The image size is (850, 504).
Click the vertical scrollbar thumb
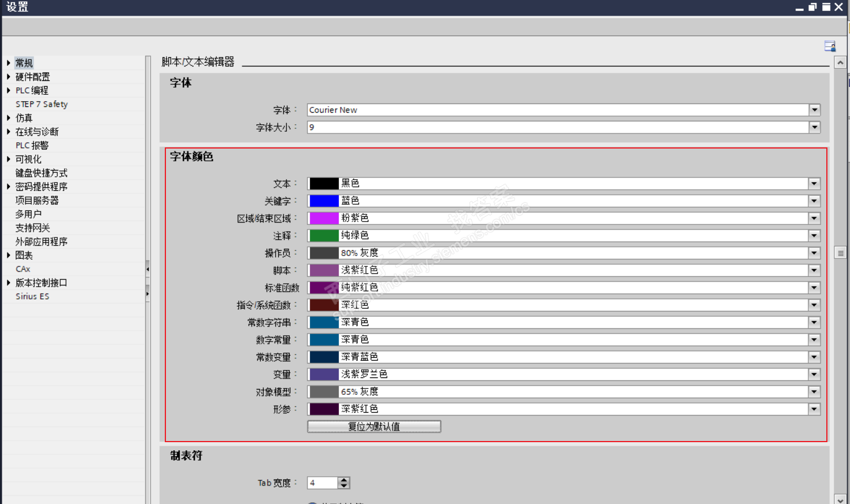[840, 253]
